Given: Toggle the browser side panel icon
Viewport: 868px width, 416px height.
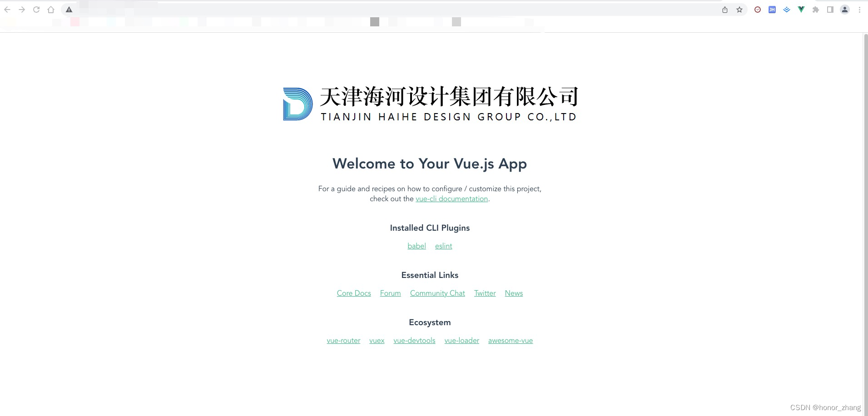Looking at the screenshot, I should click(830, 10).
